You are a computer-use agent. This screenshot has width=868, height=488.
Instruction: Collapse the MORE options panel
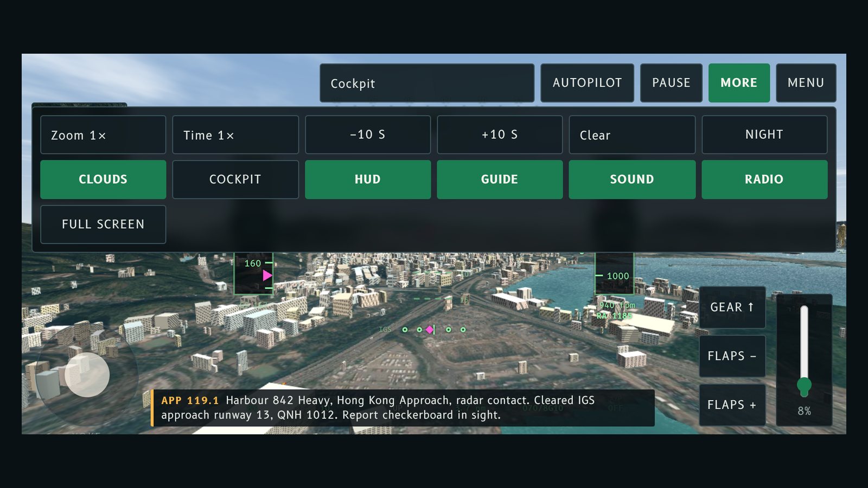point(739,83)
